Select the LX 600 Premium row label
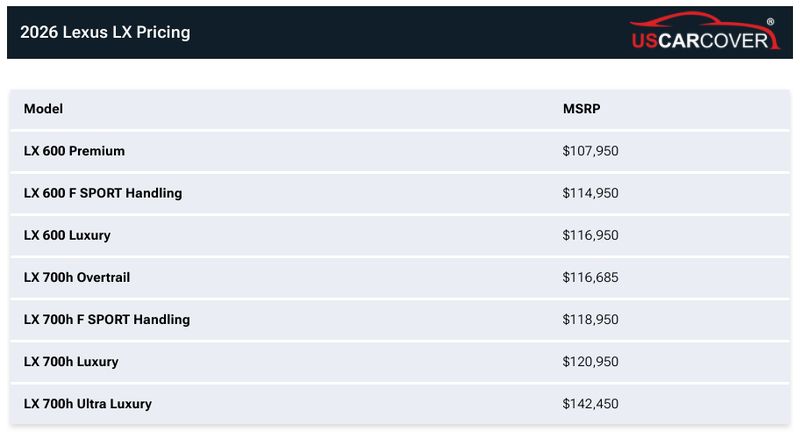Image resolution: width=800 pixels, height=439 pixels. [x=74, y=151]
